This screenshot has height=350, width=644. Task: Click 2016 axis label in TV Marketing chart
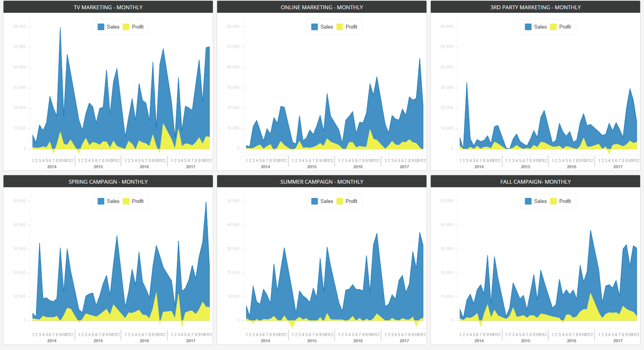click(144, 167)
